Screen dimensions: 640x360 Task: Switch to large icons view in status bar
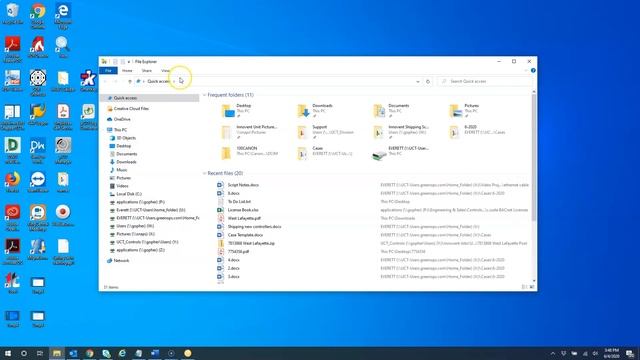click(532, 287)
